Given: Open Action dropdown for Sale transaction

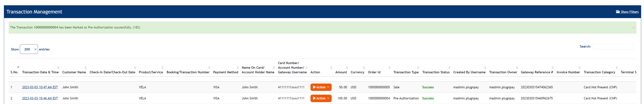Looking at the screenshot, I should click(321, 87).
